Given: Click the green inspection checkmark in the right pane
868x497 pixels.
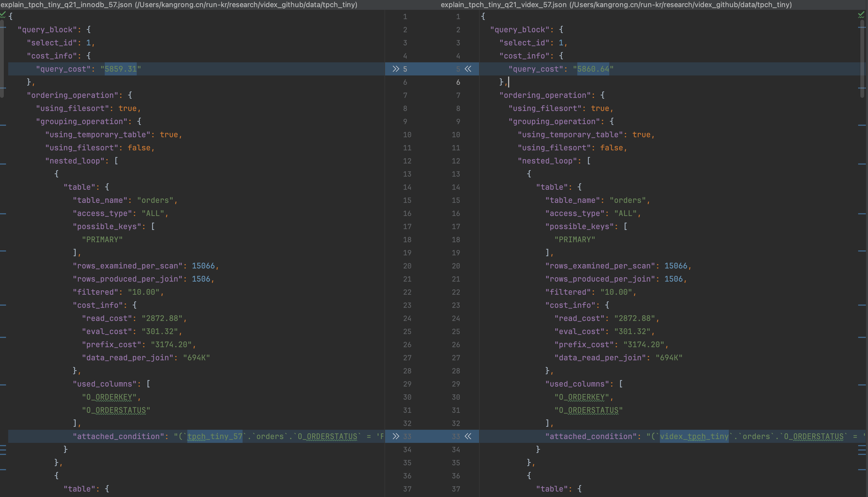Looking at the screenshot, I should click(x=861, y=14).
